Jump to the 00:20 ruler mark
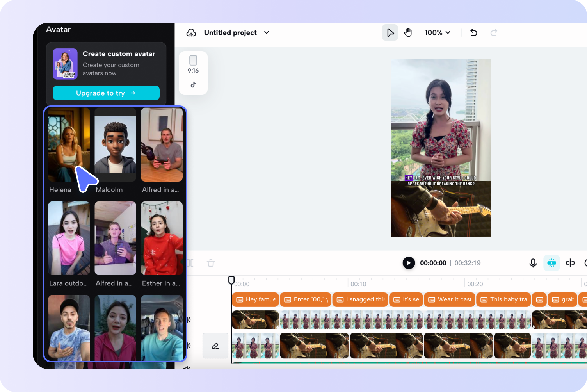 (x=475, y=284)
